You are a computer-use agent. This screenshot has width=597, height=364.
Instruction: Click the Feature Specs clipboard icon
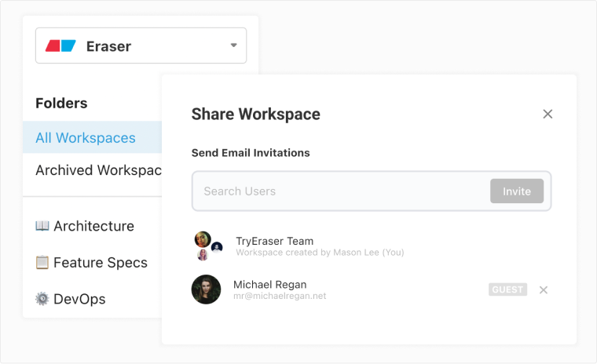[x=42, y=263]
